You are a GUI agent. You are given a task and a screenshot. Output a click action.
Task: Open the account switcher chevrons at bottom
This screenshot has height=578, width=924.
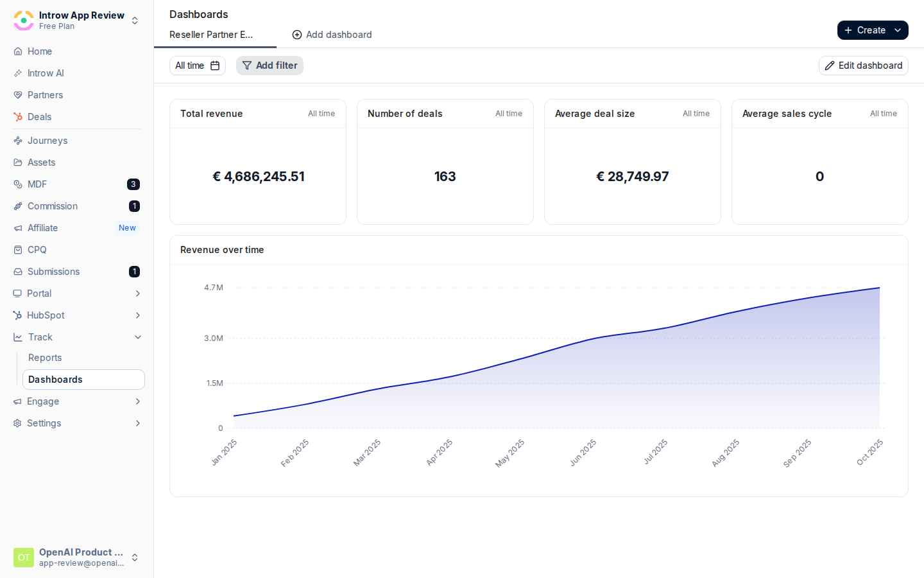pos(135,557)
